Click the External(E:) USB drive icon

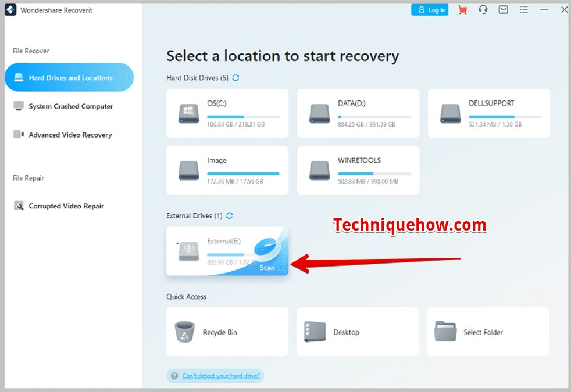188,251
